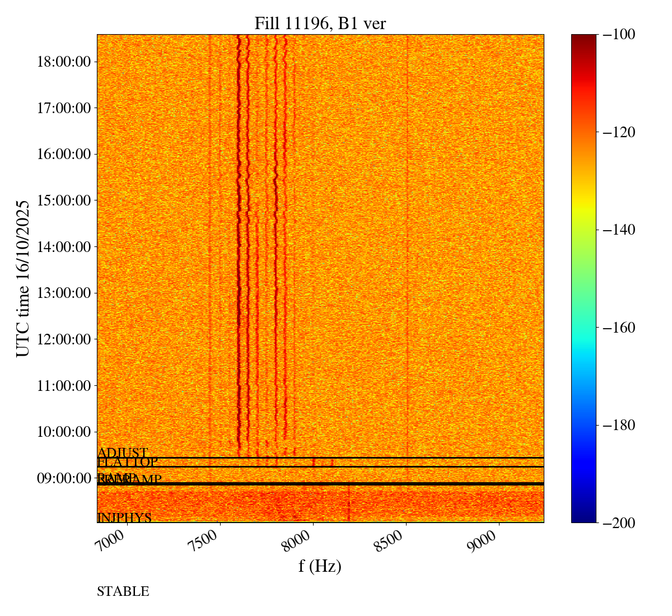
Task: Click the -100 colorbar tick label
Action: point(619,35)
